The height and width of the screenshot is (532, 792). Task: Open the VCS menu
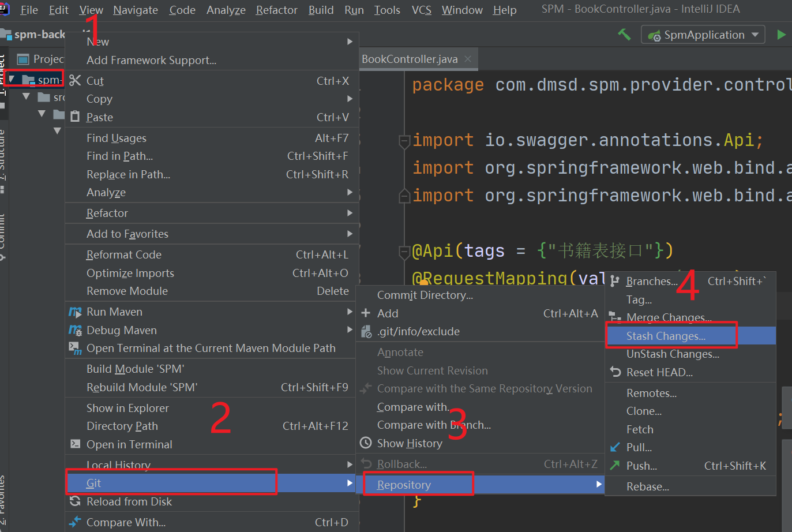(421, 10)
